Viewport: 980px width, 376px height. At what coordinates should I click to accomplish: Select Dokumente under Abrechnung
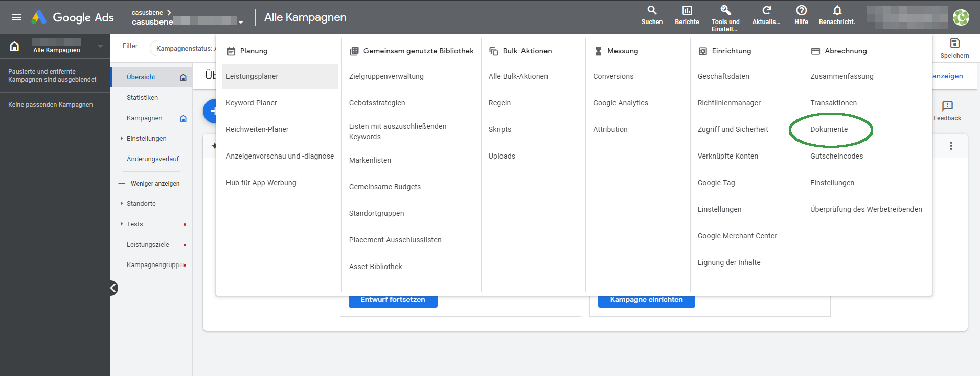point(829,129)
